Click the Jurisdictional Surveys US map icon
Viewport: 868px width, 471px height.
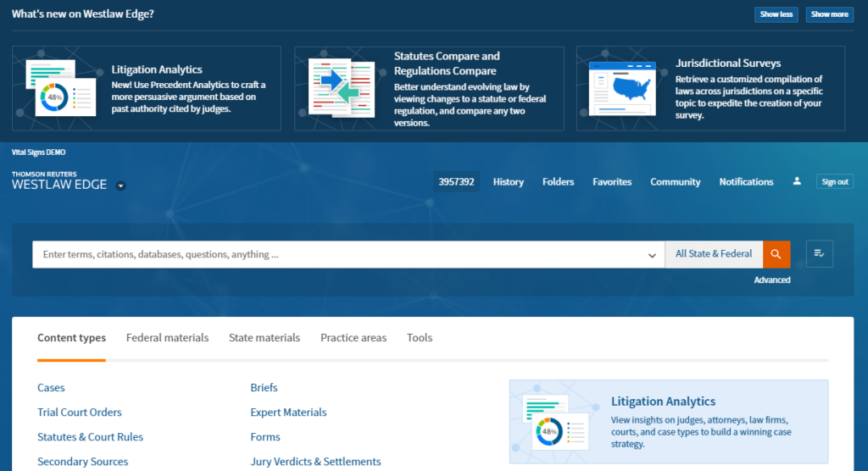[x=627, y=88]
